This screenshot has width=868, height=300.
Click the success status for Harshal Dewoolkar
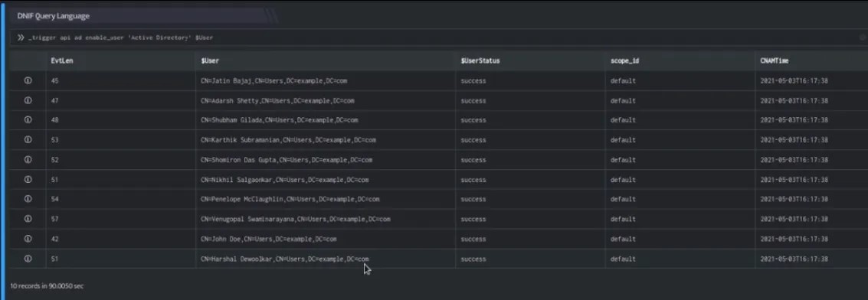tap(473, 259)
